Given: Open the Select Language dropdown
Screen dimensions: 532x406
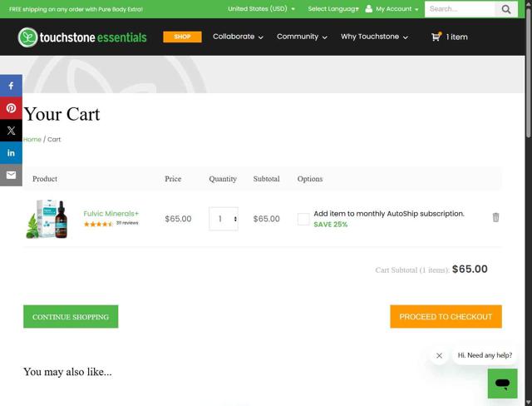Looking at the screenshot, I should pyautogui.click(x=333, y=9).
